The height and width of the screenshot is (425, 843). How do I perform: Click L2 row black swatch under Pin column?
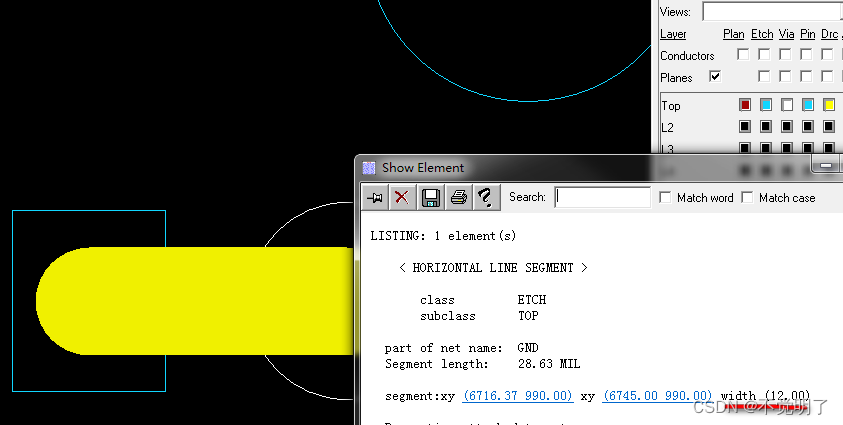(x=808, y=127)
